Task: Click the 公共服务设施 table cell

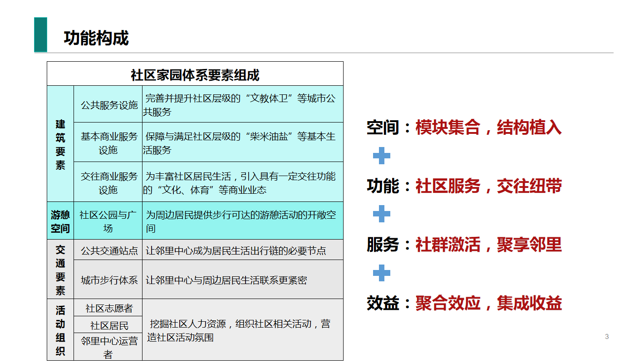Action: click(x=109, y=105)
